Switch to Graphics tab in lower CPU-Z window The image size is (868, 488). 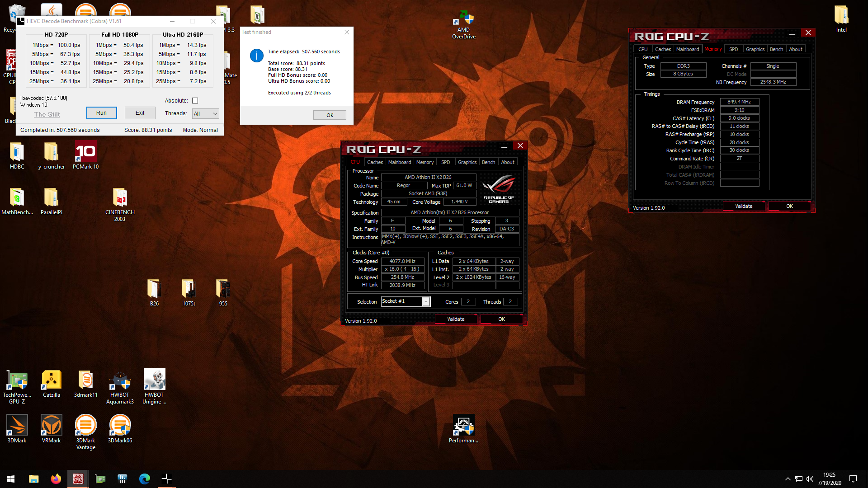(x=467, y=162)
